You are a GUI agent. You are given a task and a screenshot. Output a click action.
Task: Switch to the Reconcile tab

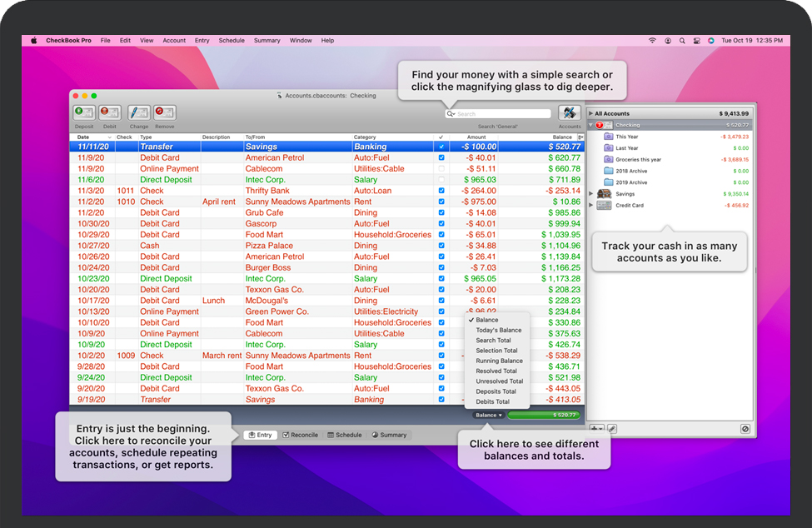301,435
